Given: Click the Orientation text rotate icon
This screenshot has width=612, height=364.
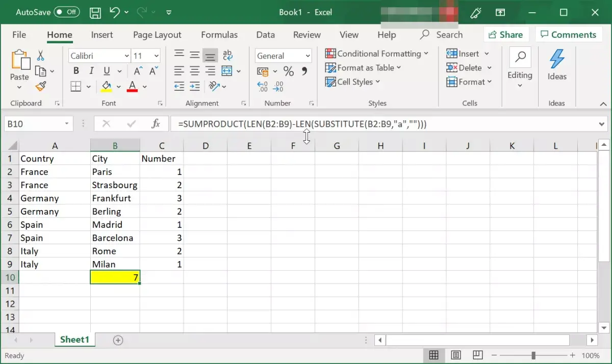Looking at the screenshot, I should pos(214,86).
